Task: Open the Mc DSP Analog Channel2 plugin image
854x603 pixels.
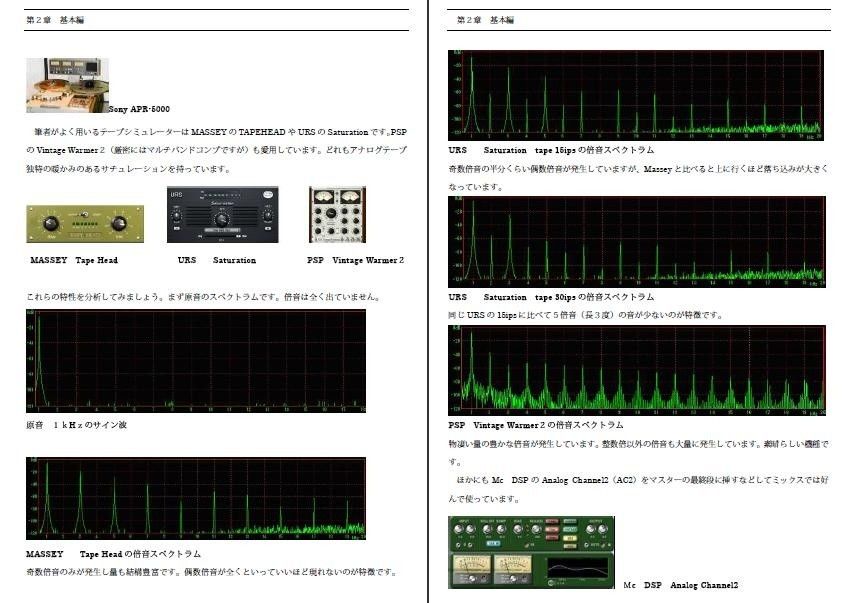Action: (x=532, y=552)
